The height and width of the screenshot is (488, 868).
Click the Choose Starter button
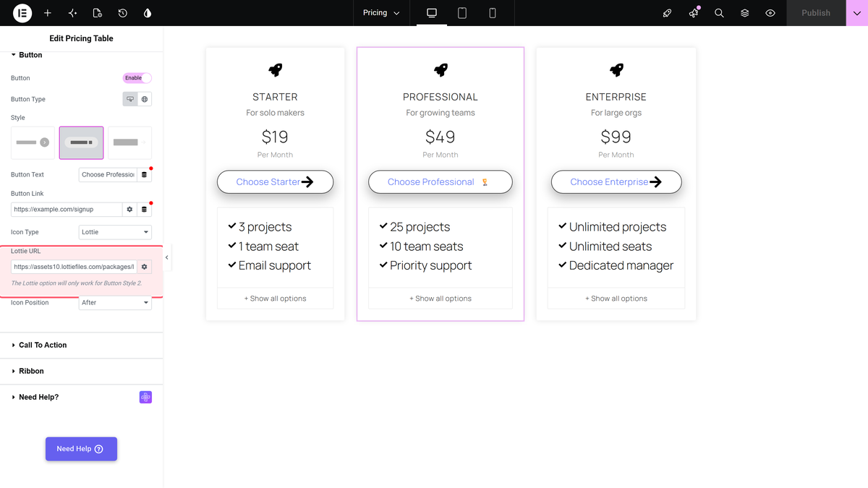tap(275, 182)
